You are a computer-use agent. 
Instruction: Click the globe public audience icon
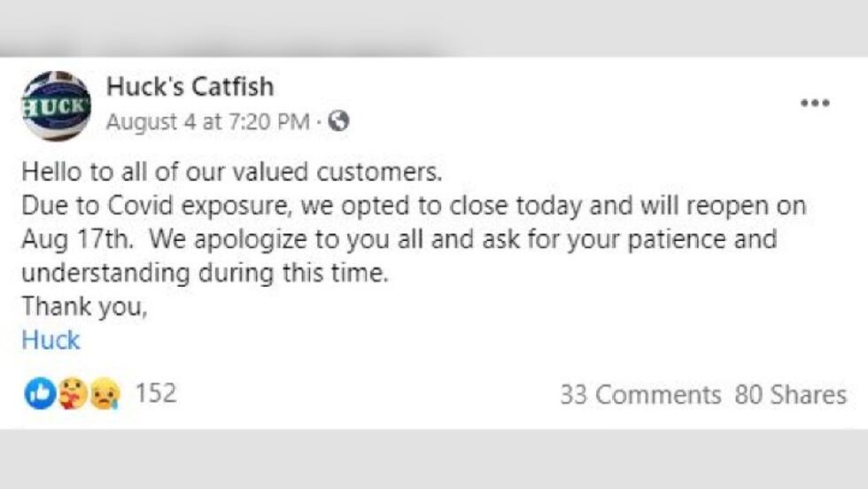click(338, 122)
